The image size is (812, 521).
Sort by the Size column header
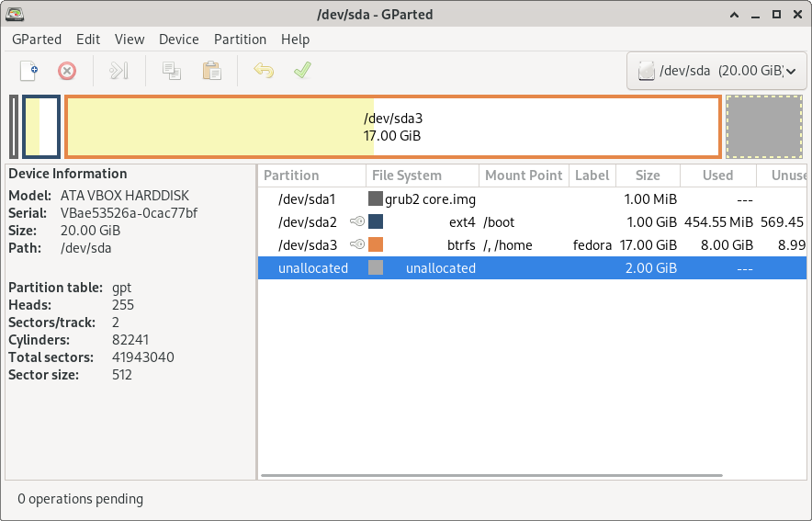point(648,176)
